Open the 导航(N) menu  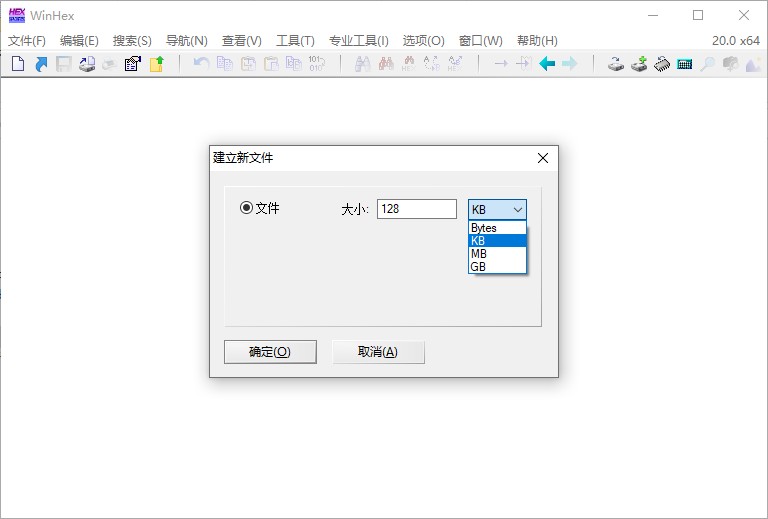[187, 41]
